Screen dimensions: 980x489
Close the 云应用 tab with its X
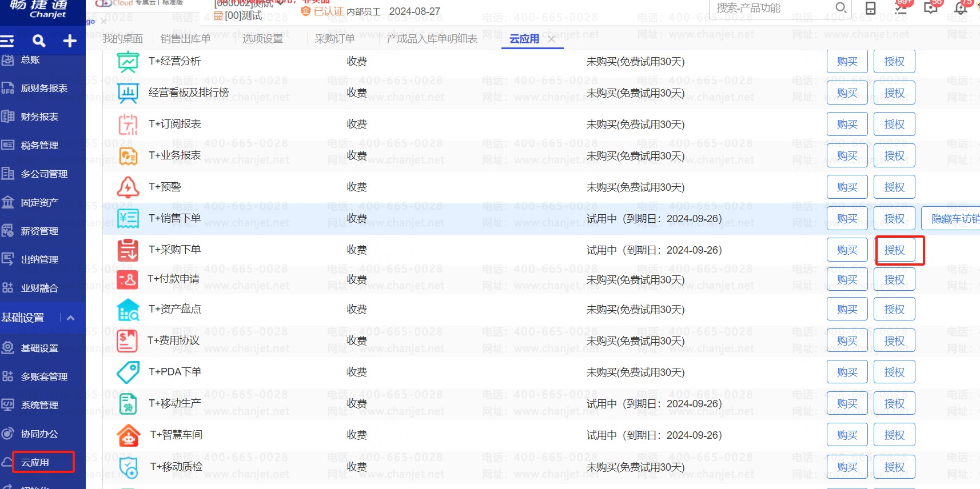(551, 39)
